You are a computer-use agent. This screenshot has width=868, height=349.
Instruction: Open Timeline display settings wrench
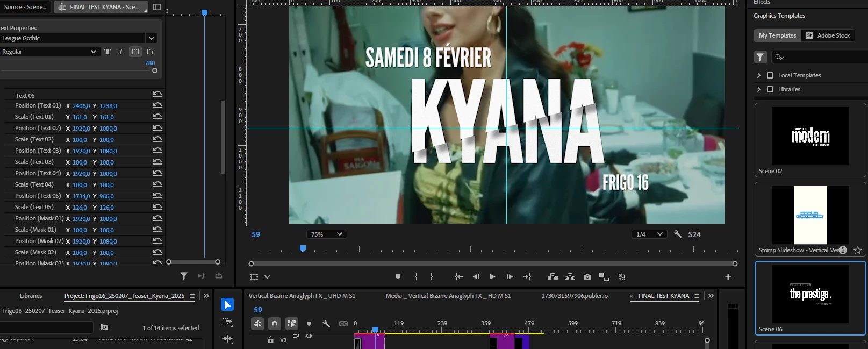pyautogui.click(x=326, y=324)
